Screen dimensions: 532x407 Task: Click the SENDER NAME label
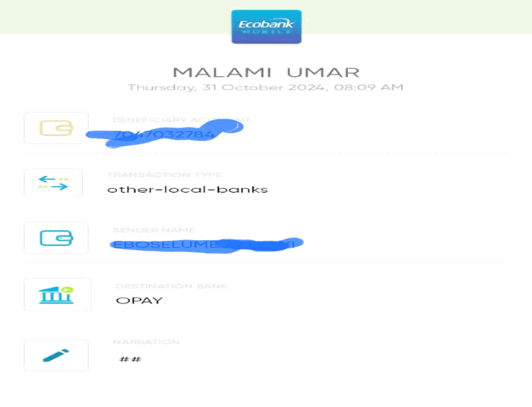pos(154,230)
